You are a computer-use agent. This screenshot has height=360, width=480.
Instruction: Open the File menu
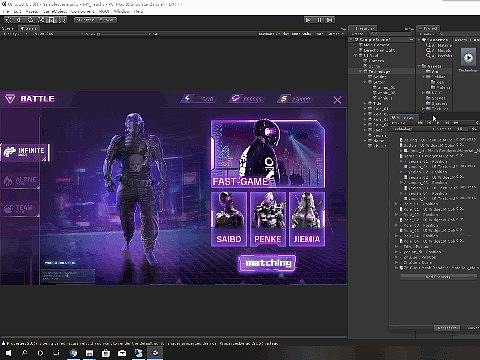pos(6,11)
